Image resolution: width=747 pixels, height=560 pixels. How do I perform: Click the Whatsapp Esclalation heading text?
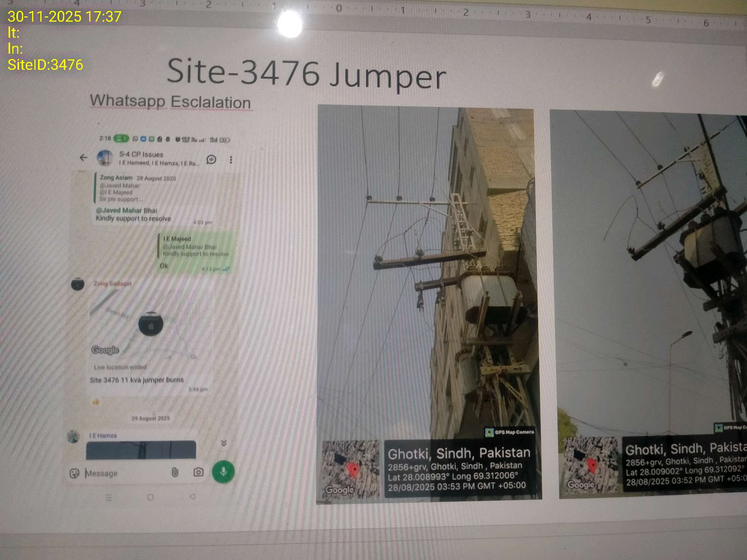point(170,102)
